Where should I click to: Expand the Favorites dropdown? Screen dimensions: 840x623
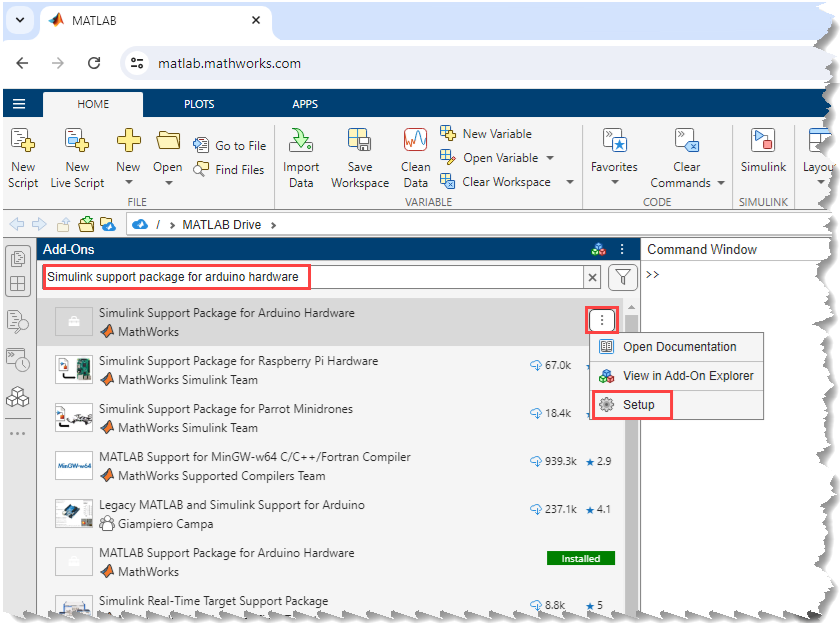tap(614, 182)
